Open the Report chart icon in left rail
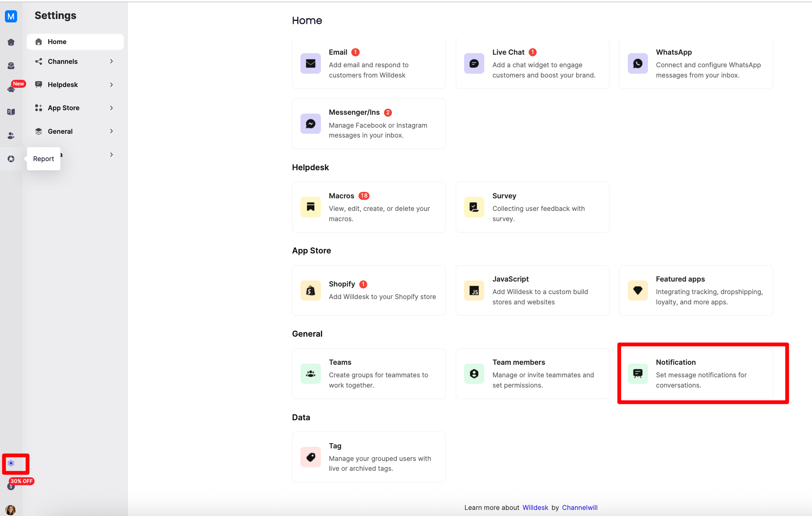This screenshot has width=812, height=516. pos(11,159)
